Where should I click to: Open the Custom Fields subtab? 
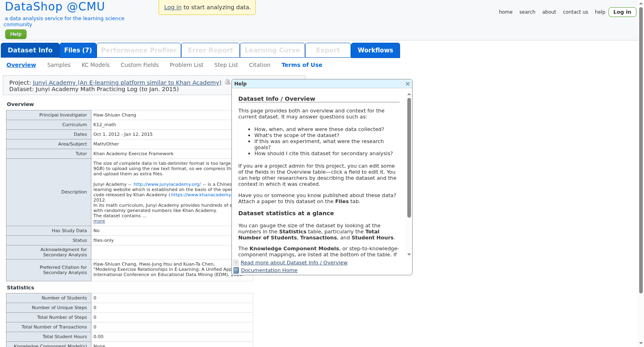tap(140, 65)
